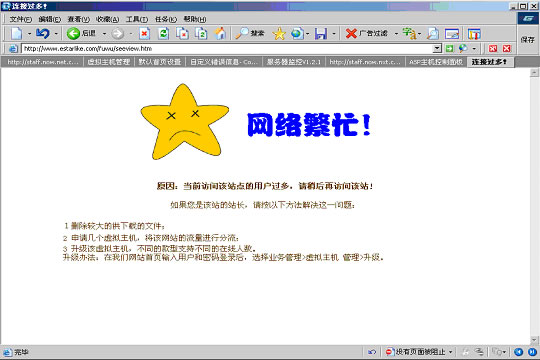Click the 完毕 status text
This screenshot has height=360, width=540.
21,352
